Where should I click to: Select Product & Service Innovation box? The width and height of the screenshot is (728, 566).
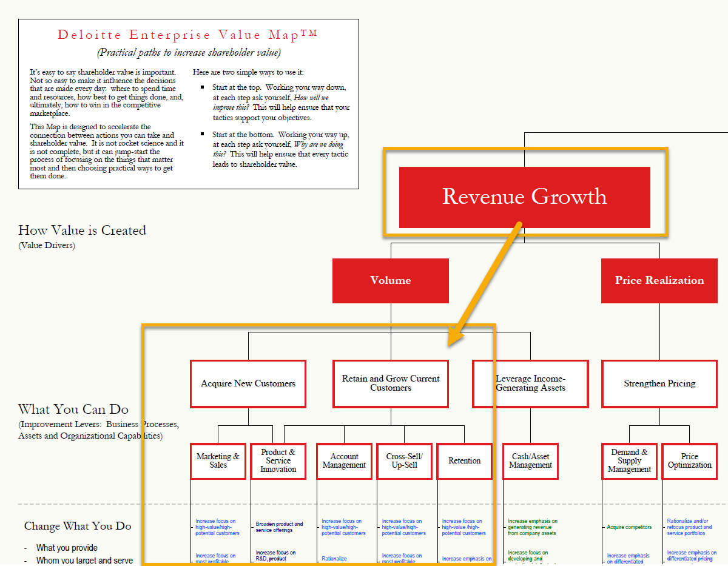278,461
